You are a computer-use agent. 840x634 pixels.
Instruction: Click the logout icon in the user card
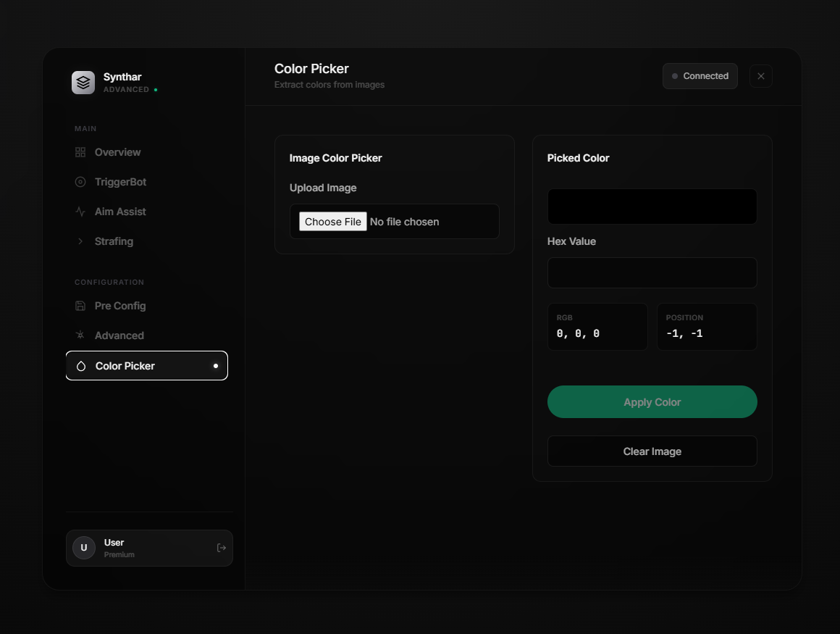221,548
